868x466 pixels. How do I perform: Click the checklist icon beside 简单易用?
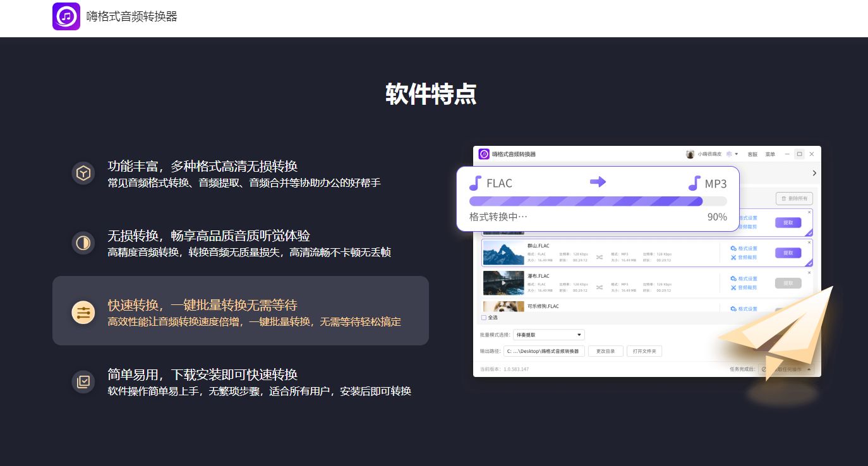click(x=83, y=381)
